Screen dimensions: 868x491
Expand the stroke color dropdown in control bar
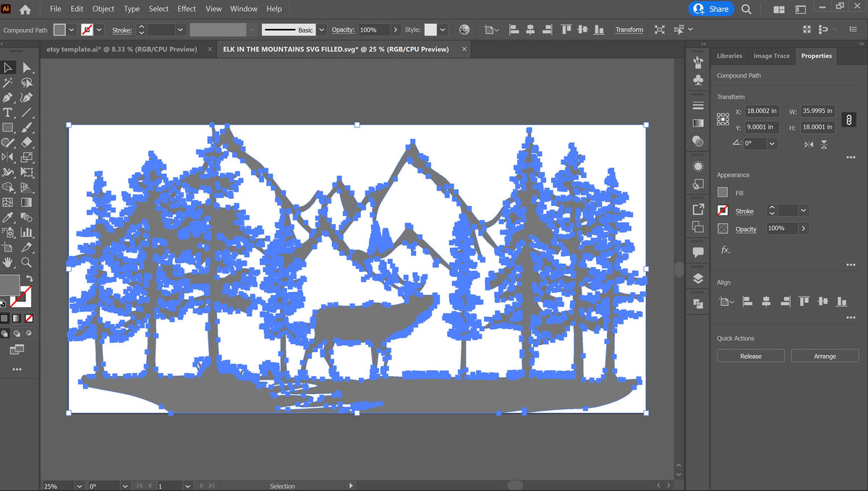[x=99, y=30]
